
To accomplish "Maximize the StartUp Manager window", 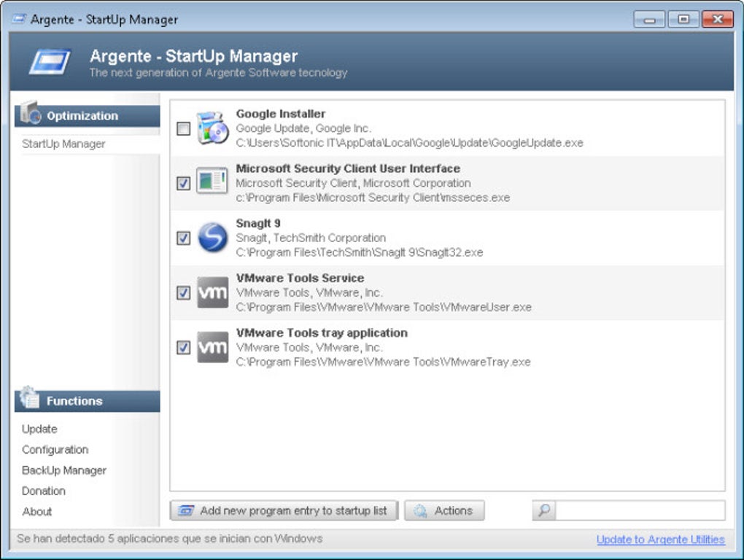I will click(683, 20).
